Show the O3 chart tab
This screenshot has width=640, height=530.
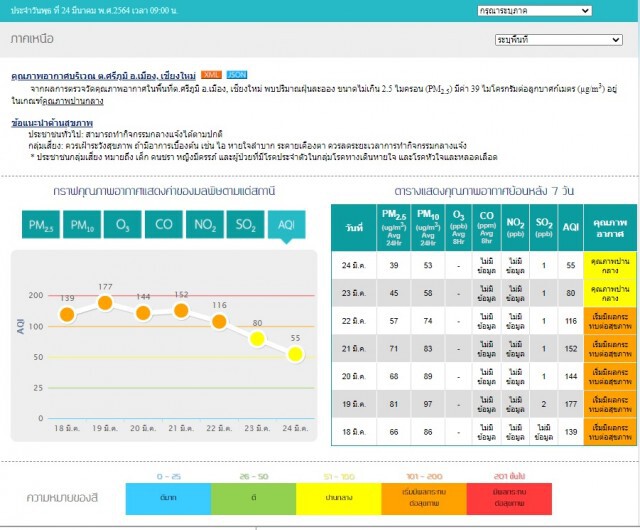click(x=122, y=224)
